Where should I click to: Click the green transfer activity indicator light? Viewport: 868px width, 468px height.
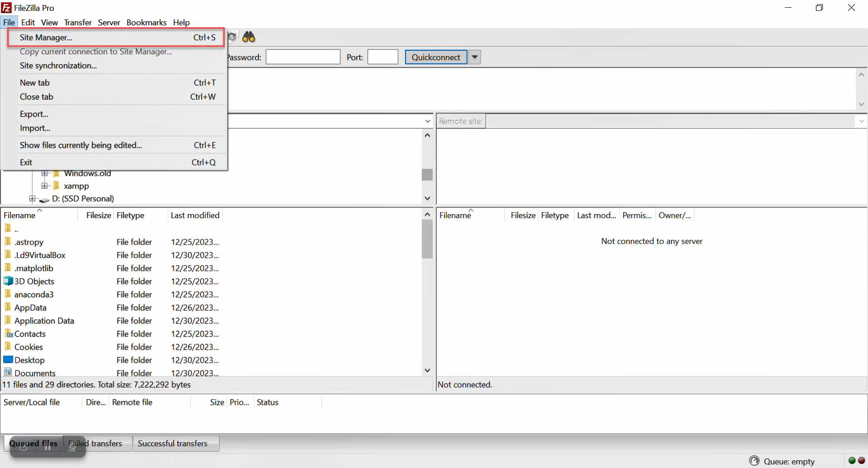coord(852,461)
